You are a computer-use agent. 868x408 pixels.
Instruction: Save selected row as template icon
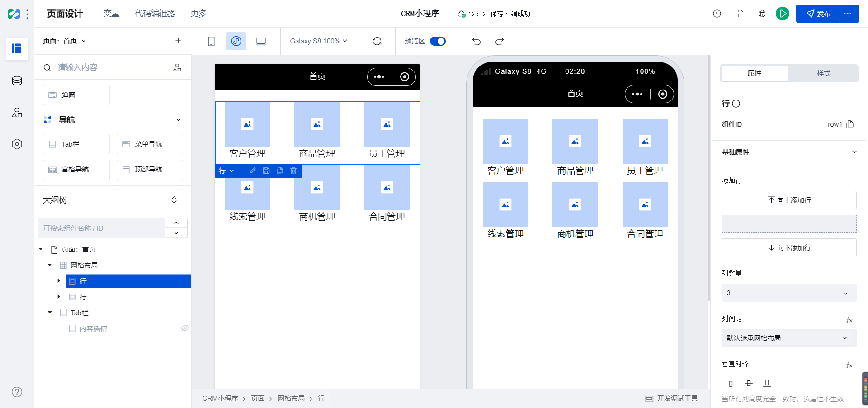pyautogui.click(x=266, y=171)
